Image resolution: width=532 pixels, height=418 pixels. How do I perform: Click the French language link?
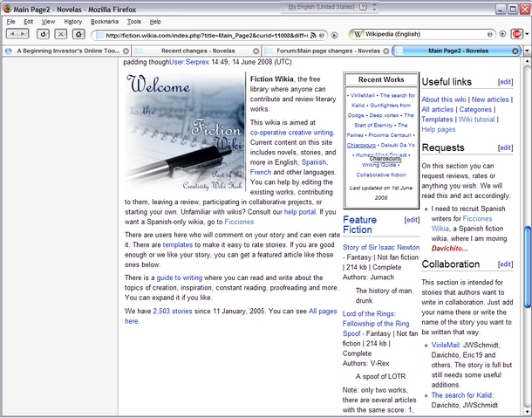coord(261,172)
